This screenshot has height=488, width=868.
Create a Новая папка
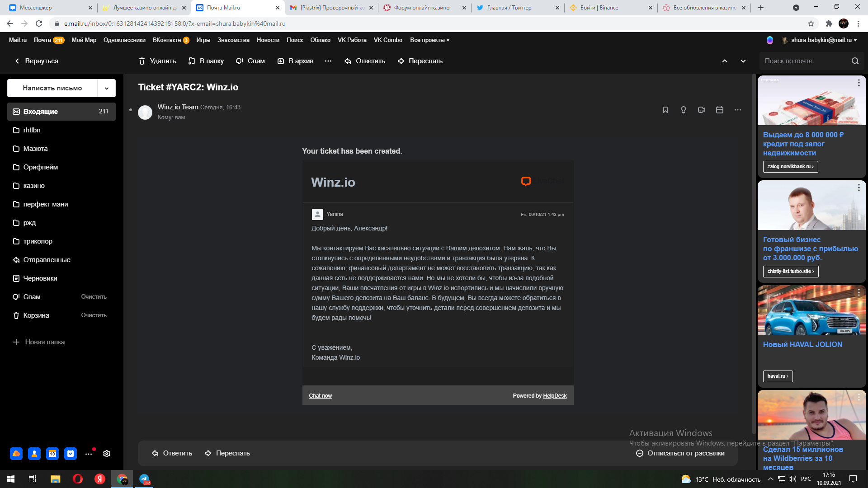[x=39, y=342]
